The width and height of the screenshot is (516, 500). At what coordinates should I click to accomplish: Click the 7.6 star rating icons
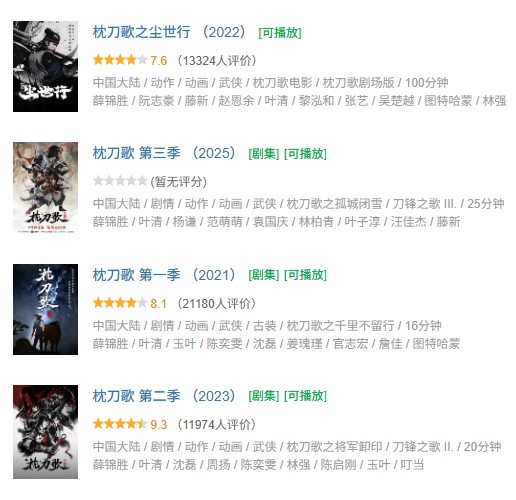120,60
